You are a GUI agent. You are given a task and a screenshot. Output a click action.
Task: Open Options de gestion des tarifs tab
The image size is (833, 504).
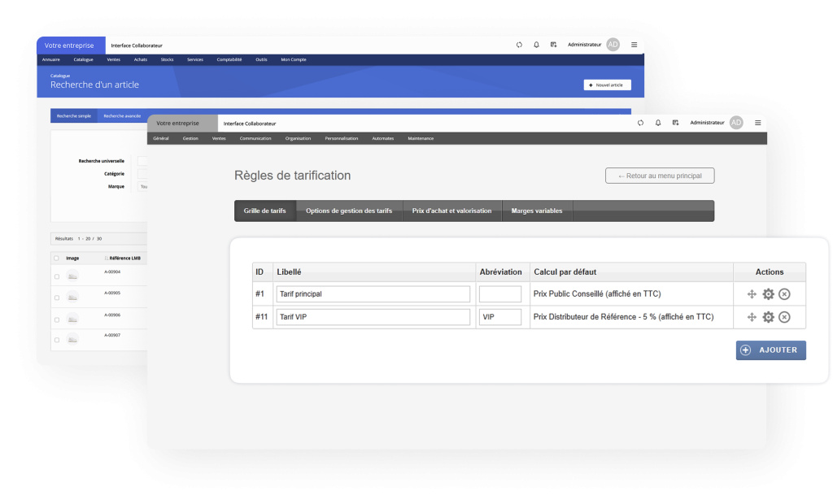click(x=348, y=211)
